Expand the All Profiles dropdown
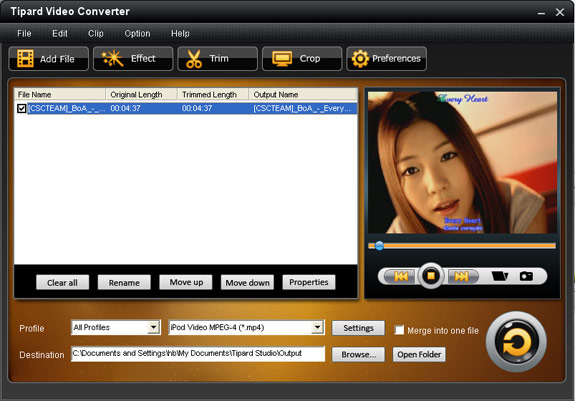This screenshot has height=401, width=575. (153, 327)
